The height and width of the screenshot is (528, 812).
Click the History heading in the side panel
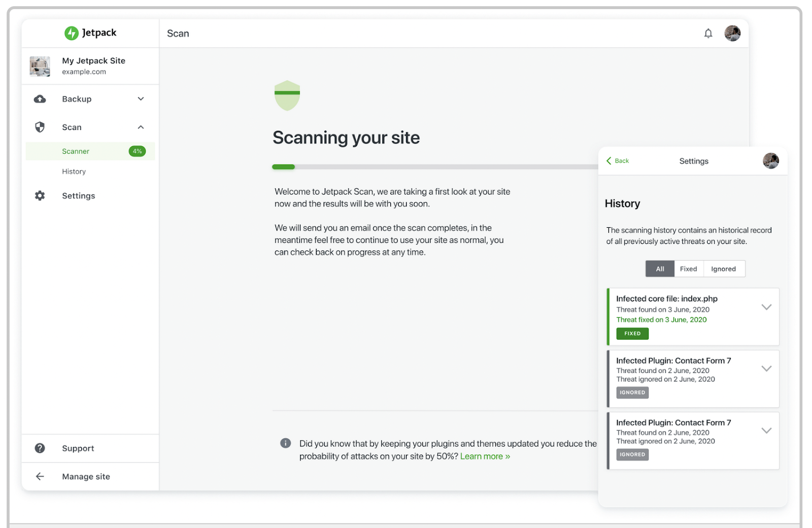[622, 203]
